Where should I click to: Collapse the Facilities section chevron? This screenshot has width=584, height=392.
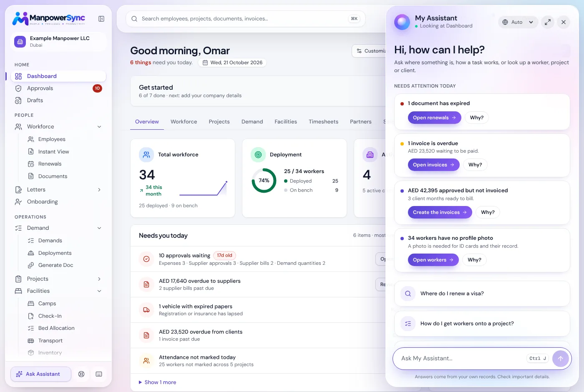(99, 291)
